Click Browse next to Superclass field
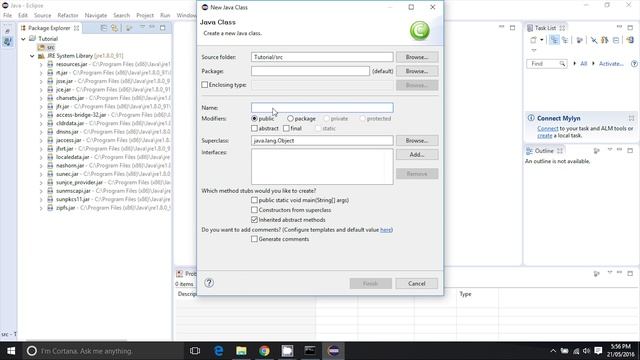The height and width of the screenshot is (360, 640). [x=417, y=140]
